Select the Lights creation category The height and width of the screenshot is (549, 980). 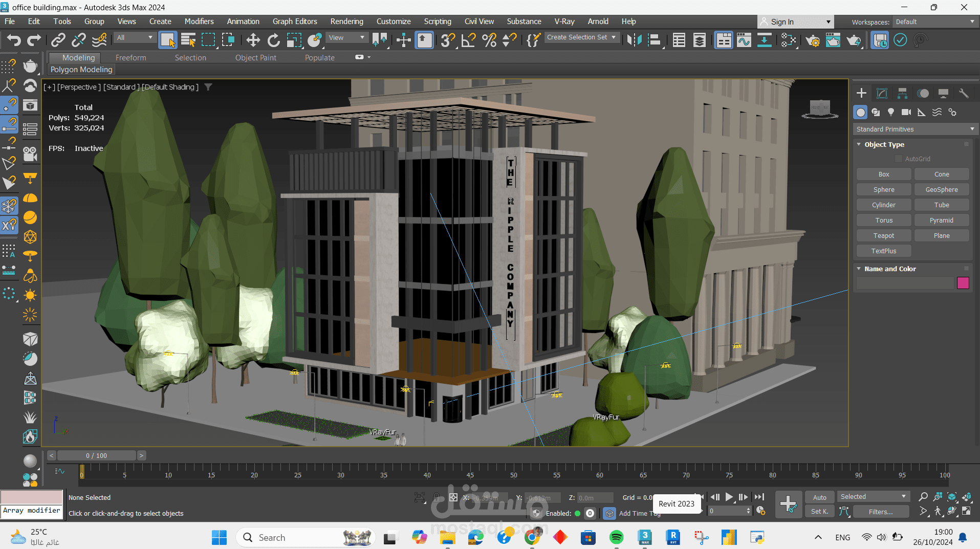click(x=891, y=112)
